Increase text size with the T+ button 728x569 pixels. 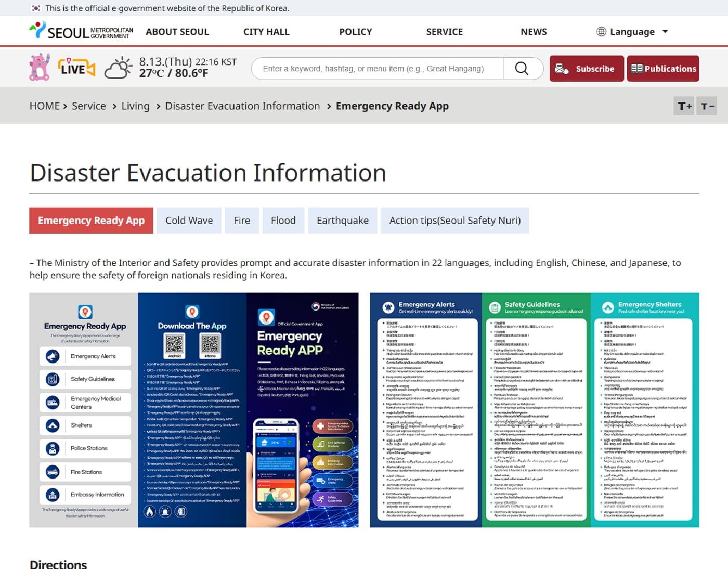tap(684, 106)
